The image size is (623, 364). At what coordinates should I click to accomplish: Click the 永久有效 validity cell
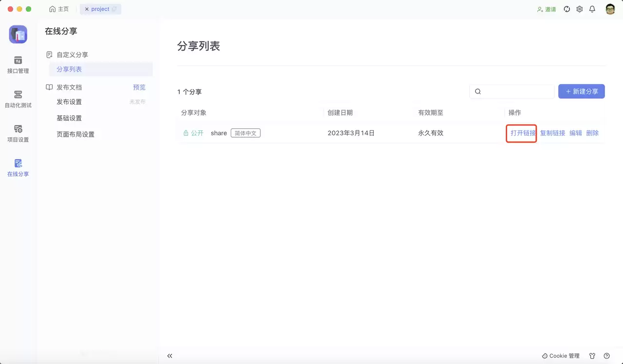point(431,133)
